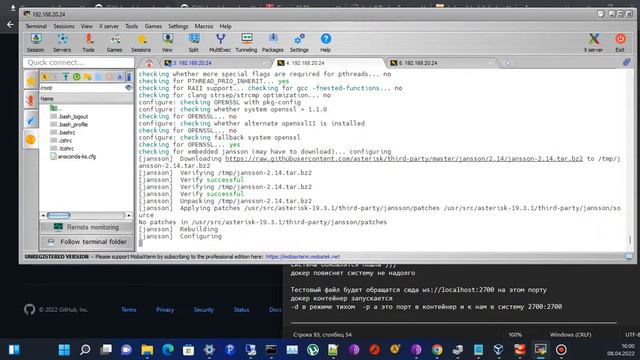Open the Windows Start menu

pos(64,350)
